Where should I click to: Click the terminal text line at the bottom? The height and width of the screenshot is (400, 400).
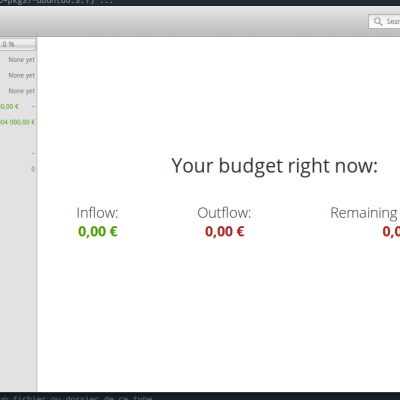(77, 397)
